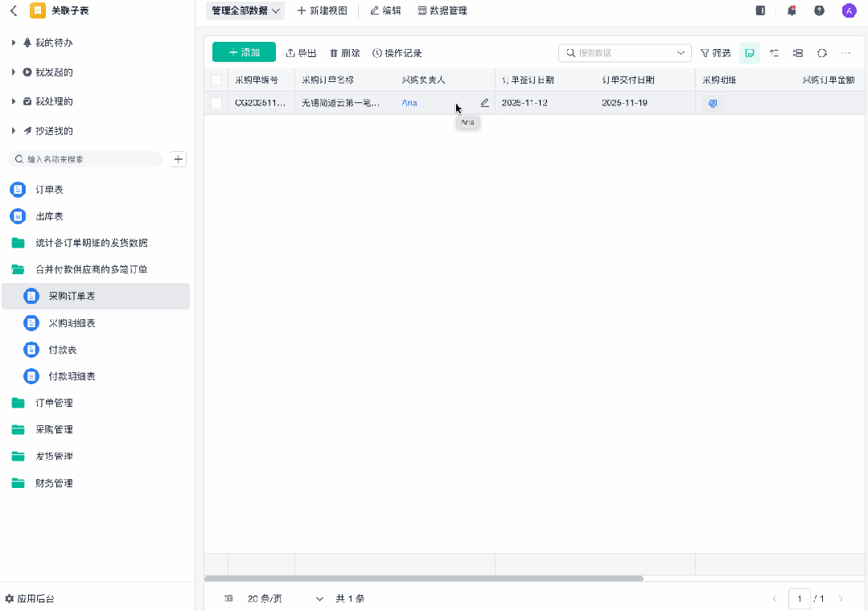The width and height of the screenshot is (868, 611).
Task: Click the Aria user link in row
Action: click(409, 103)
